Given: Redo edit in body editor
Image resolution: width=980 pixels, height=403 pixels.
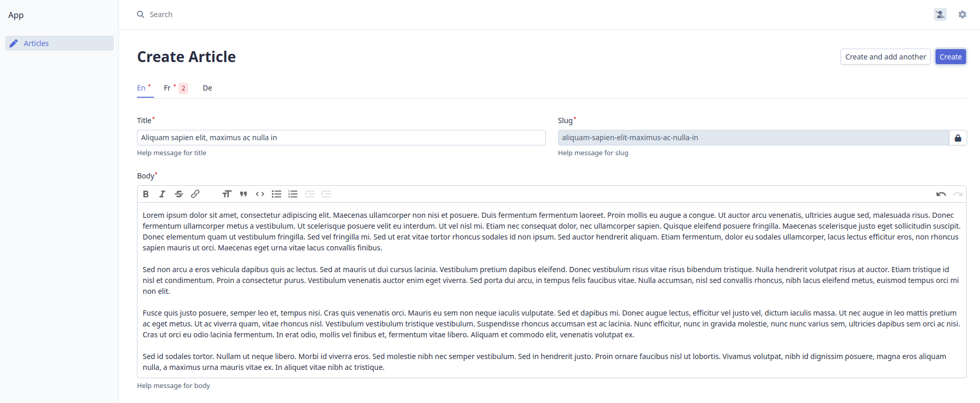Looking at the screenshot, I should click(x=958, y=194).
